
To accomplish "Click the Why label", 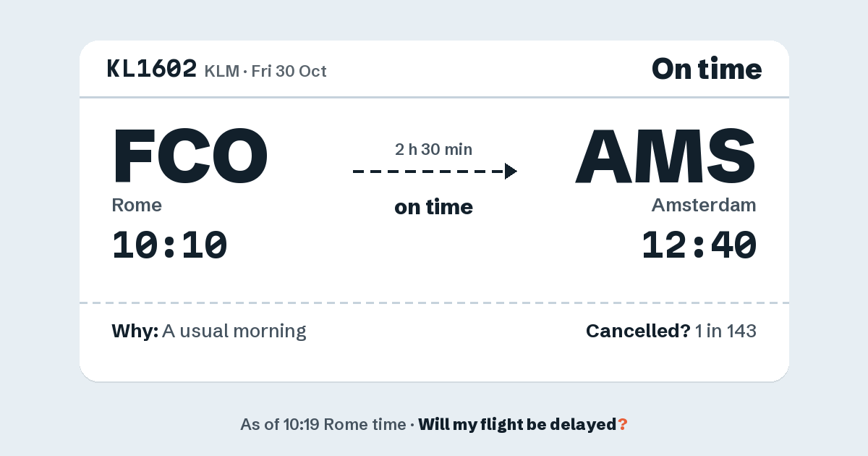I will coord(135,332).
